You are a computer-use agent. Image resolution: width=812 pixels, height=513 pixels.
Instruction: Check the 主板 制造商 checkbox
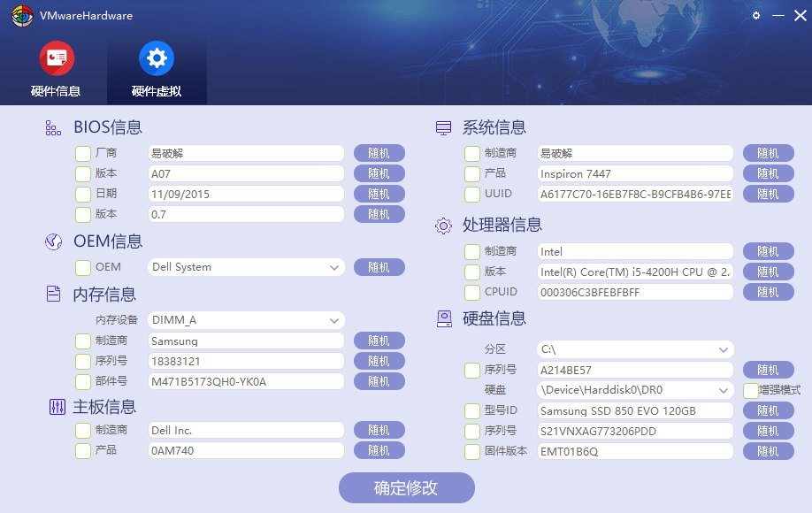(x=83, y=430)
